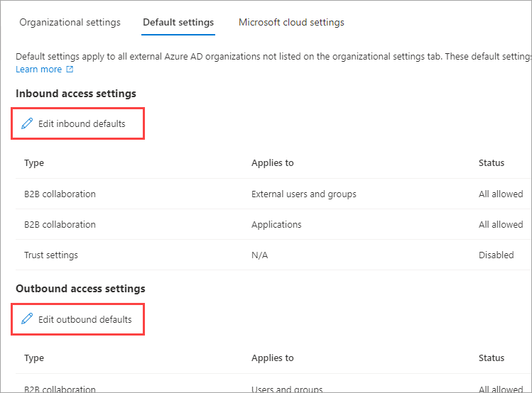Click the Type header in the outbound table

[x=34, y=358]
